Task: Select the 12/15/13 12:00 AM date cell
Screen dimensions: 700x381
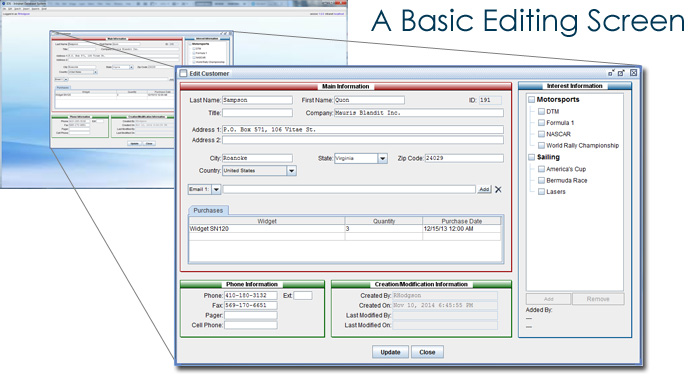Action: coord(462,229)
